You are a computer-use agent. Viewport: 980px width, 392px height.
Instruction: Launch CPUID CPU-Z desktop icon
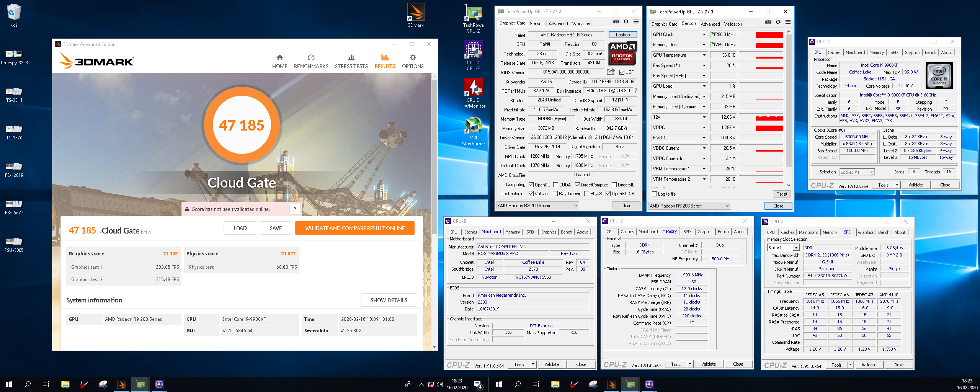(473, 56)
